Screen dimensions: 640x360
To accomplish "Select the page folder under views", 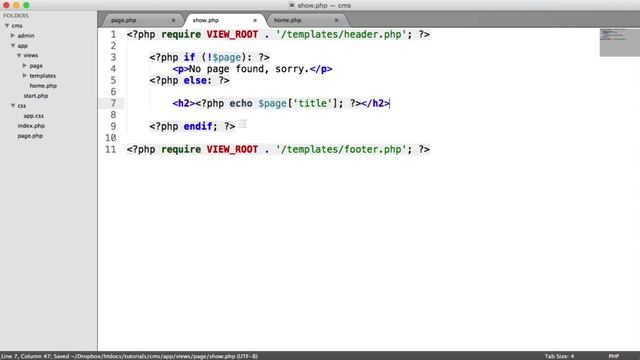I will pos(36,66).
